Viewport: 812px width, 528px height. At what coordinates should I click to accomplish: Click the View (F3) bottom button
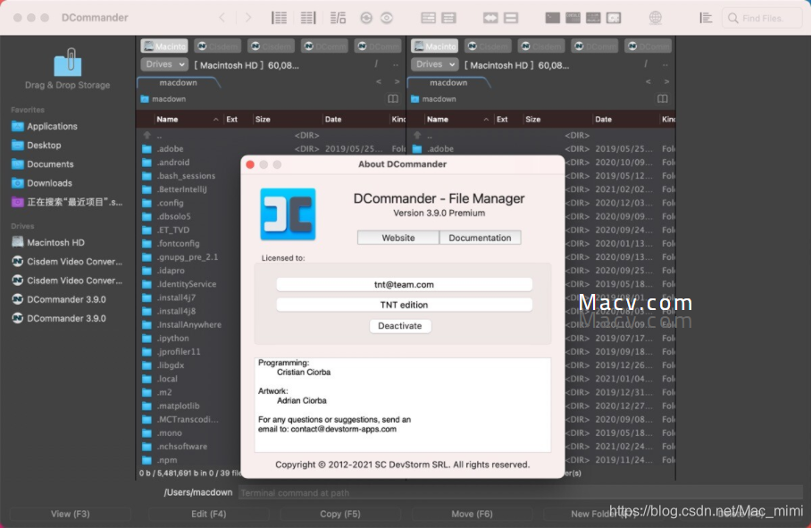(70, 514)
